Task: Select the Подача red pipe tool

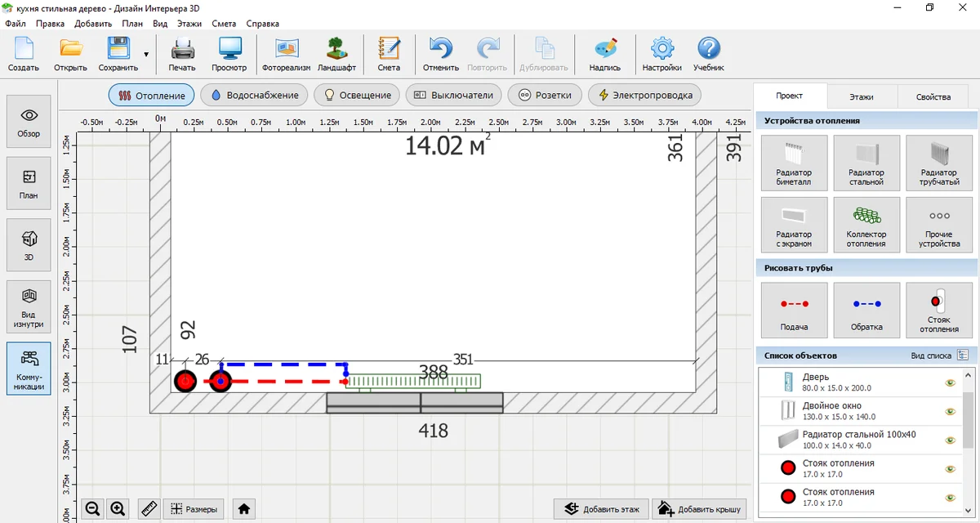Action: (794, 311)
